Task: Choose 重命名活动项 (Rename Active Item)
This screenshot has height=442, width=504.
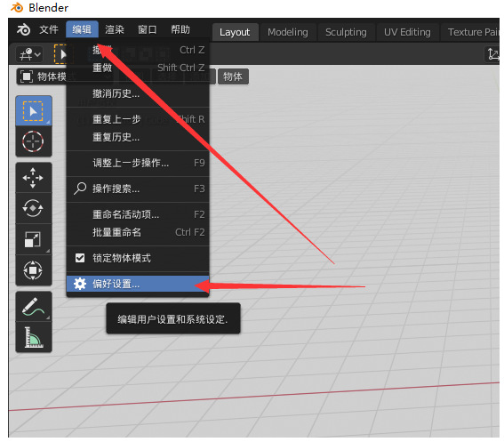Action: [x=138, y=214]
